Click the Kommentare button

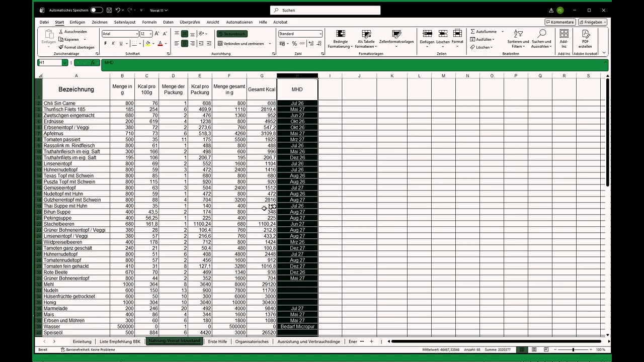[x=560, y=22]
